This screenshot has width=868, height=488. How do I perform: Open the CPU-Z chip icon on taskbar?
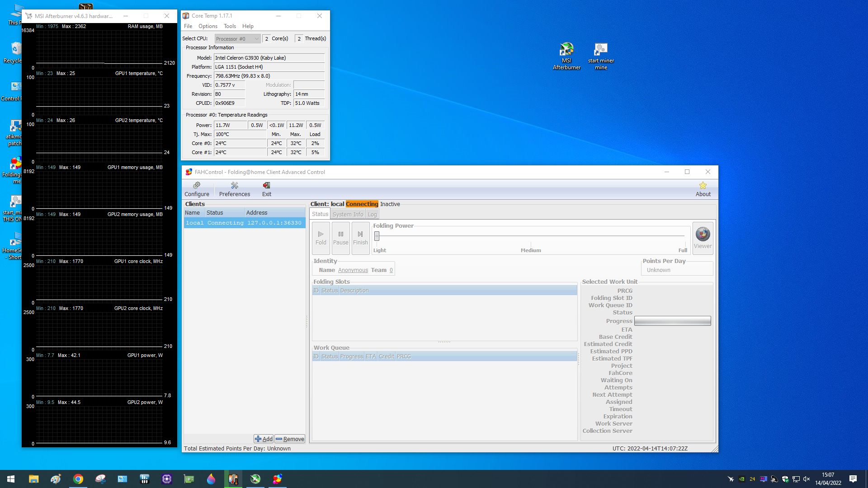167,479
